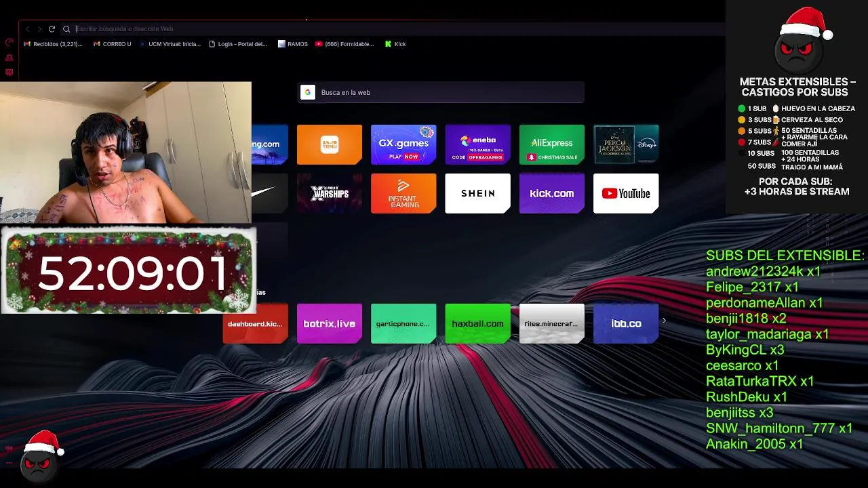Reload the current page

pyautogui.click(x=52, y=29)
